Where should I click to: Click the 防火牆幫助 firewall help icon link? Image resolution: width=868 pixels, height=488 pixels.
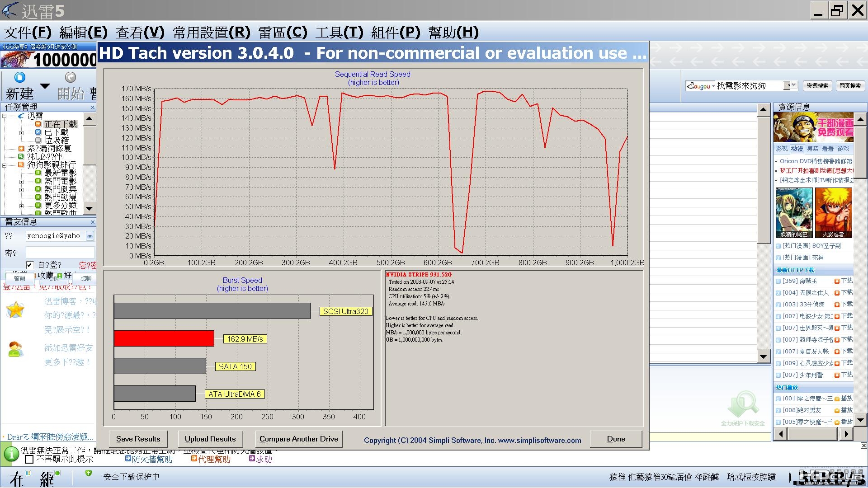coord(128,459)
